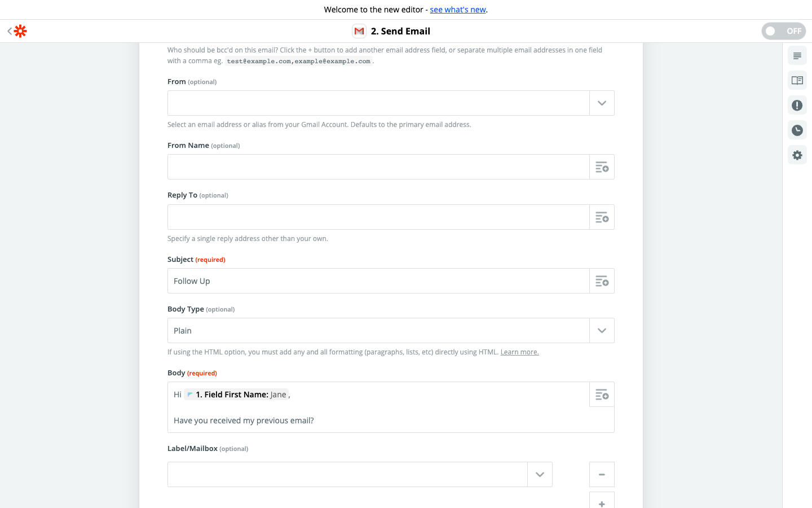Open the "see what's new" link

pos(458,10)
